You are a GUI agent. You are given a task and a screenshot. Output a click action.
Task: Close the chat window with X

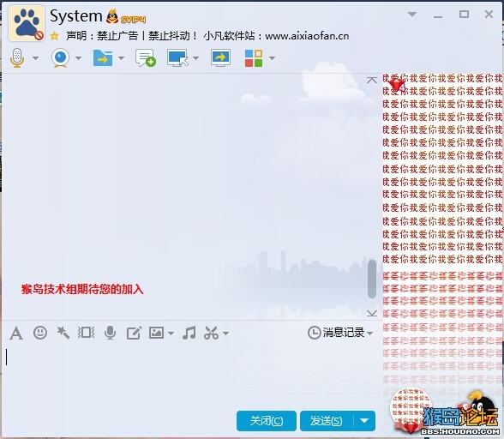[x=489, y=15]
